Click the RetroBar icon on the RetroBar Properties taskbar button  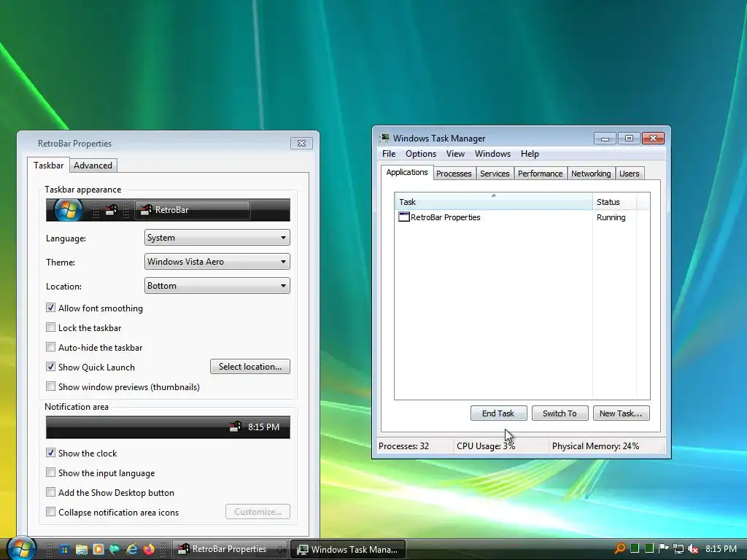[183, 549]
